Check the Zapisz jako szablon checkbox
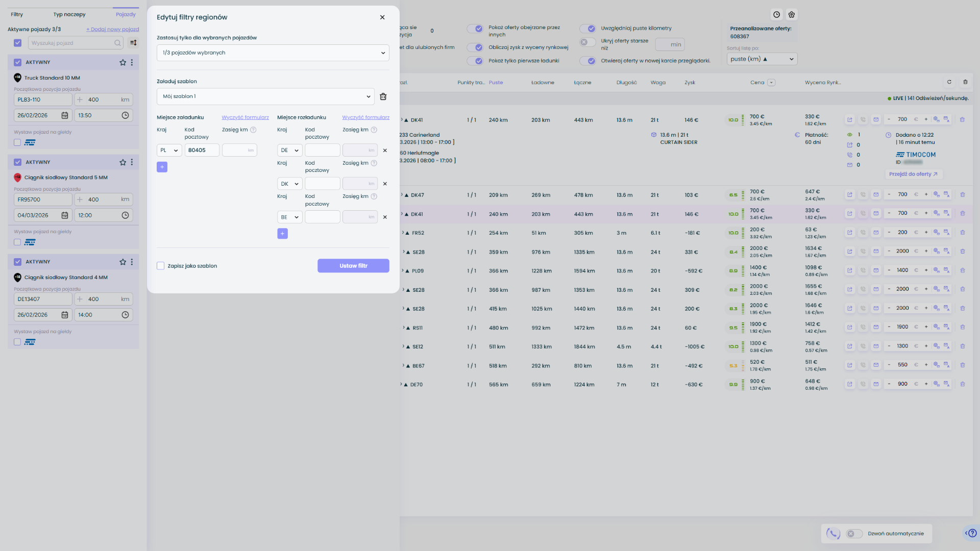Image resolution: width=980 pixels, height=551 pixels. click(x=161, y=266)
